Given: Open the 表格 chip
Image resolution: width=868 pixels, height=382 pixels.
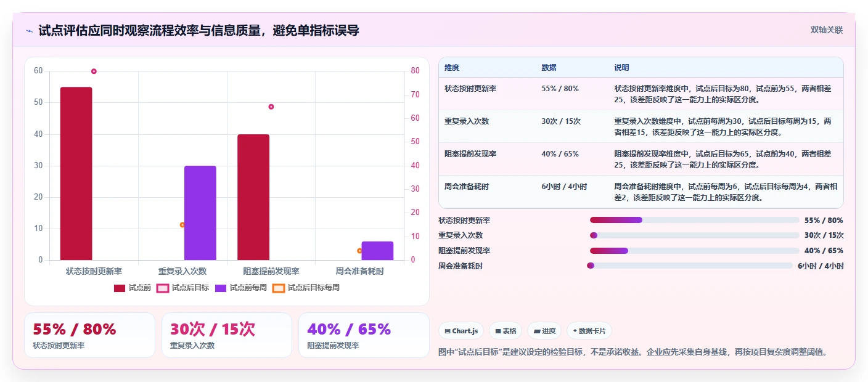Looking at the screenshot, I should coord(506,331).
